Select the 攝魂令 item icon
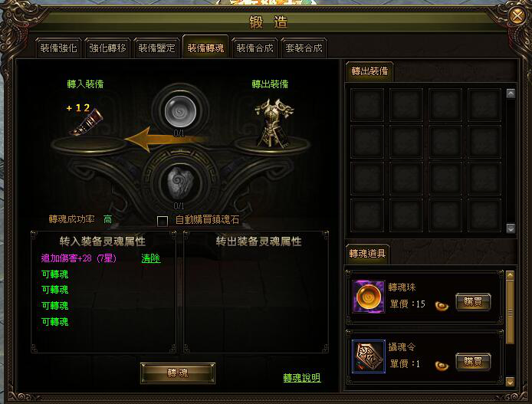Image resolution: width=532 pixels, height=404 pixels. pyautogui.click(x=369, y=356)
